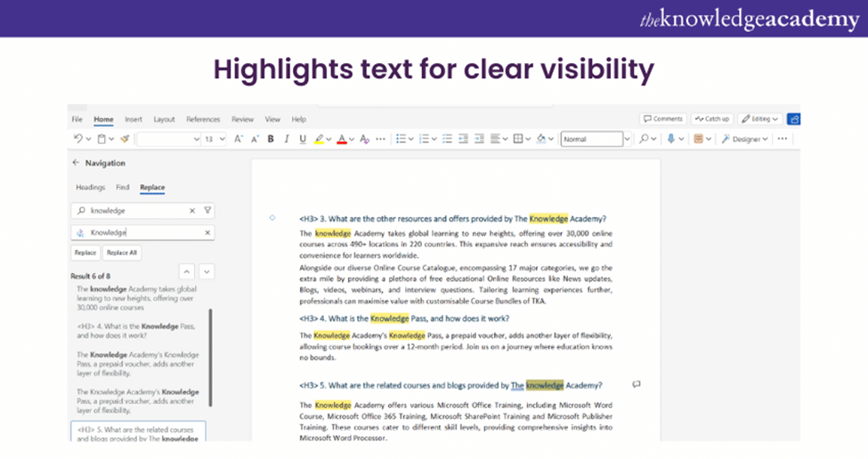The image size is (868, 459).
Task: Toggle underline formatting
Action: click(303, 139)
